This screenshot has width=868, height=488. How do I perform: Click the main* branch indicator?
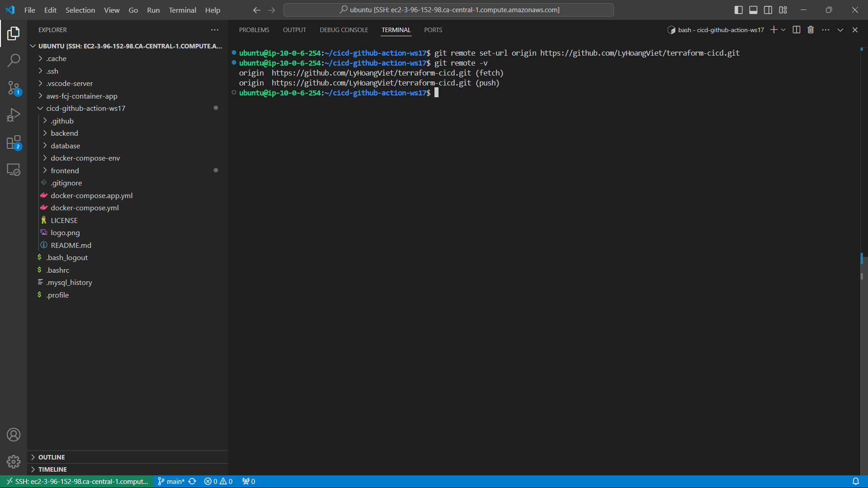(171, 481)
